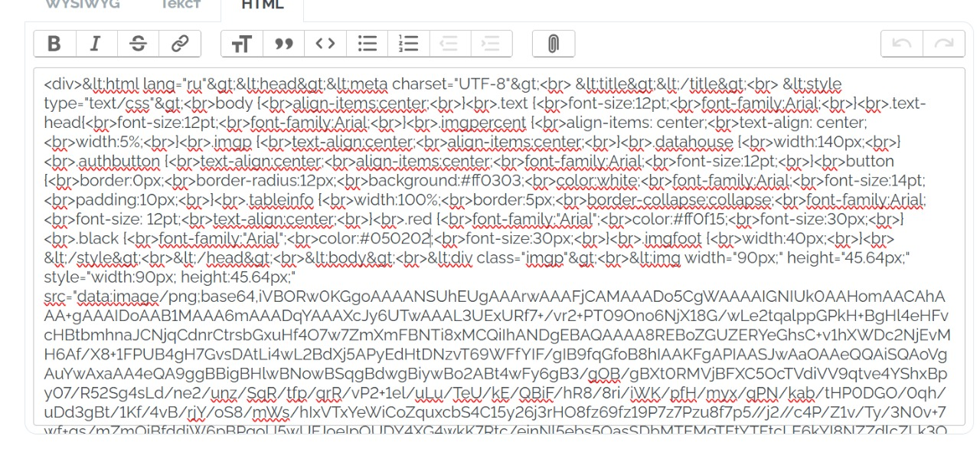Open the text size heading tool
980x449 pixels.
pyautogui.click(x=242, y=44)
